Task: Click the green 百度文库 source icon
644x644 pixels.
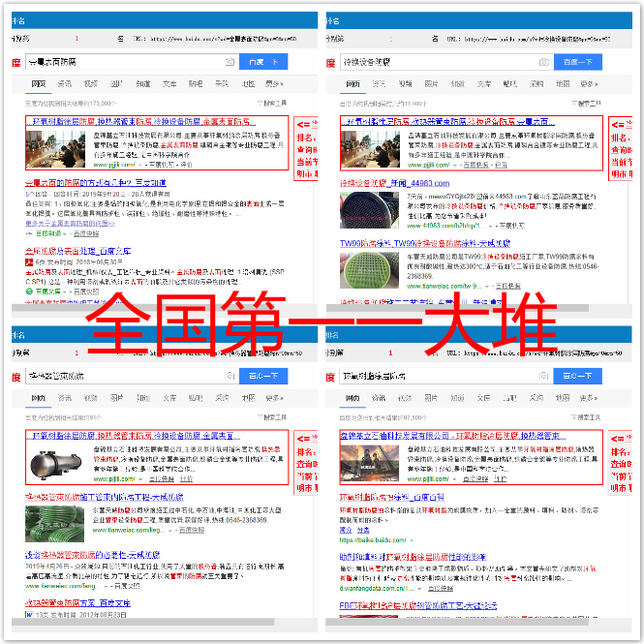Action: pyautogui.click(x=29, y=291)
